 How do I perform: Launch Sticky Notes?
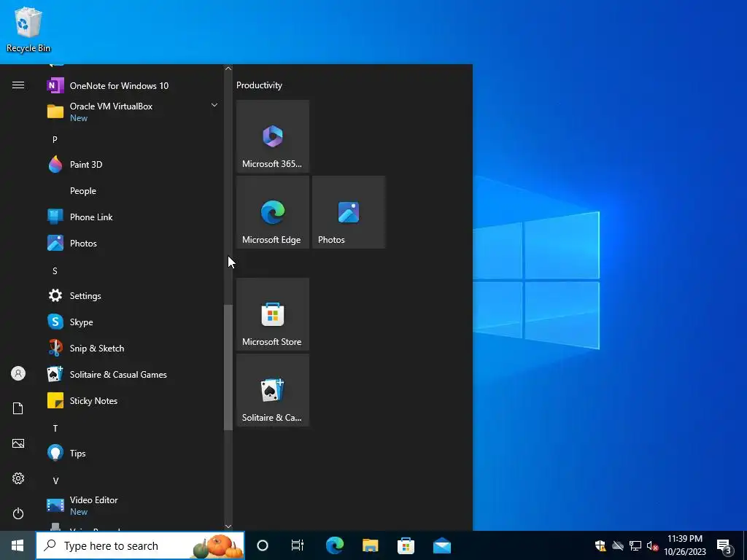[x=133, y=400]
